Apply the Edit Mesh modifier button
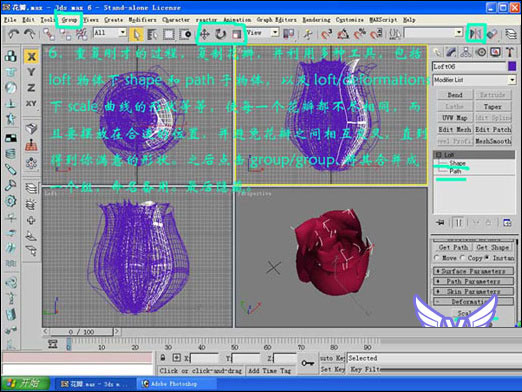The height and width of the screenshot is (392, 522). (455, 129)
